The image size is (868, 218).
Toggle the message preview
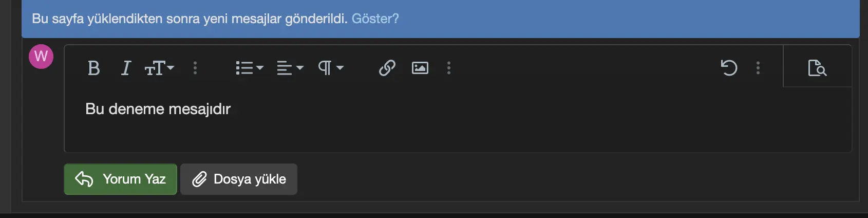tap(817, 68)
